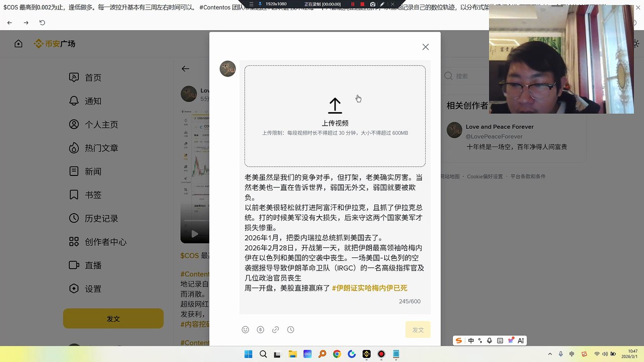Open Love and Peace Forever creator profile
The width and height of the screenshot is (644, 362).
[500, 127]
